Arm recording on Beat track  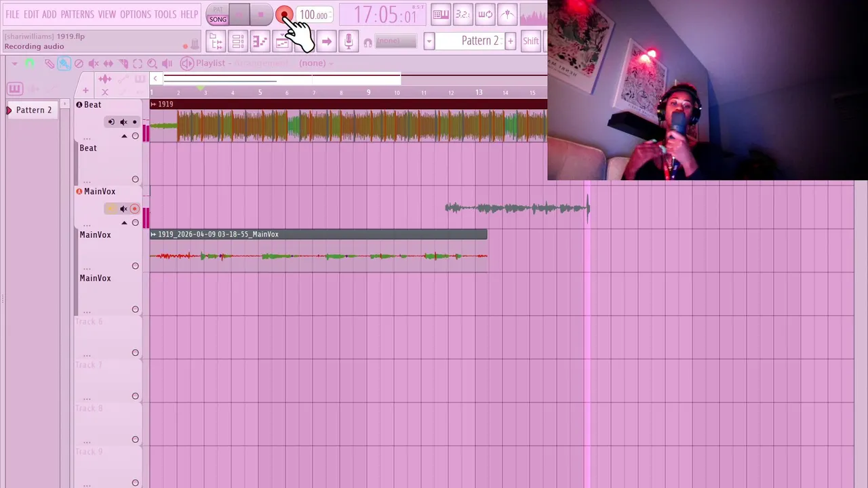click(134, 122)
